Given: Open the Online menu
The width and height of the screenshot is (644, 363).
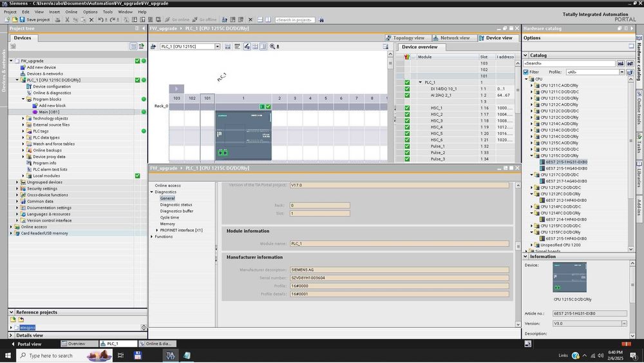Looking at the screenshot, I should pyautogui.click(x=71, y=12).
